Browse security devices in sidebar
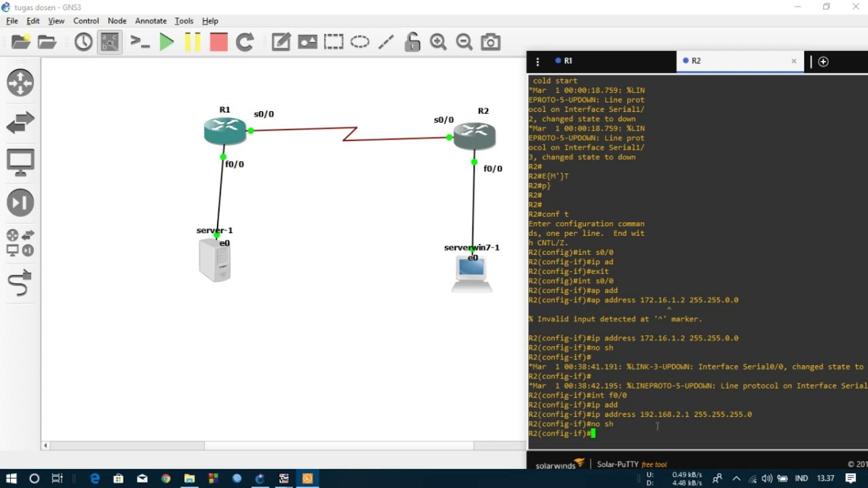 pos(20,203)
